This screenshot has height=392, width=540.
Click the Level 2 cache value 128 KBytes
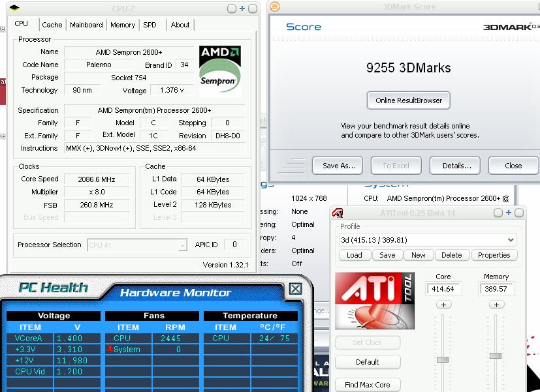213,205
